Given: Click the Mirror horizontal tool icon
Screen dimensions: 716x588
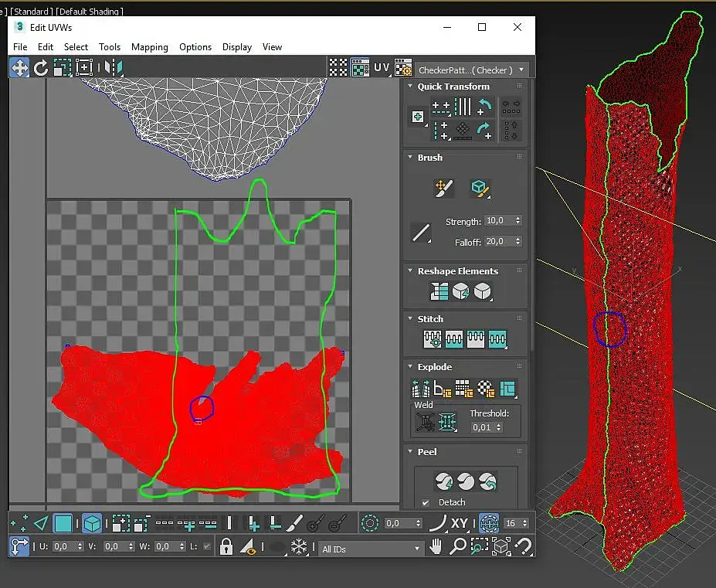Looking at the screenshot, I should [x=113, y=68].
